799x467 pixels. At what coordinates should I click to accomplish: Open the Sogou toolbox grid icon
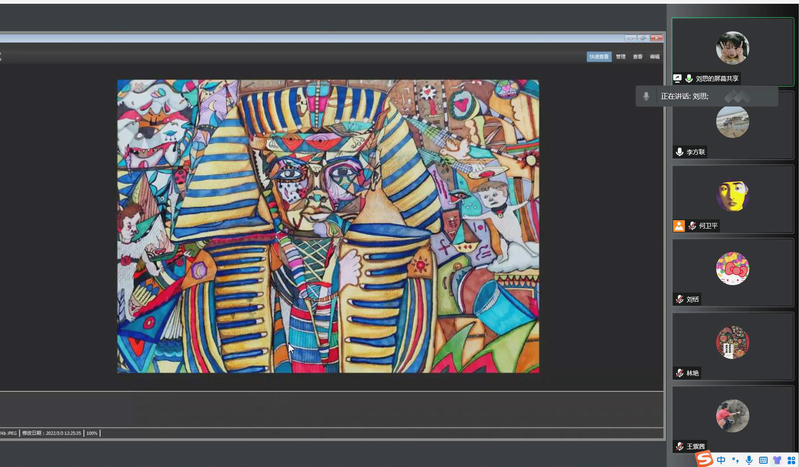point(791,460)
